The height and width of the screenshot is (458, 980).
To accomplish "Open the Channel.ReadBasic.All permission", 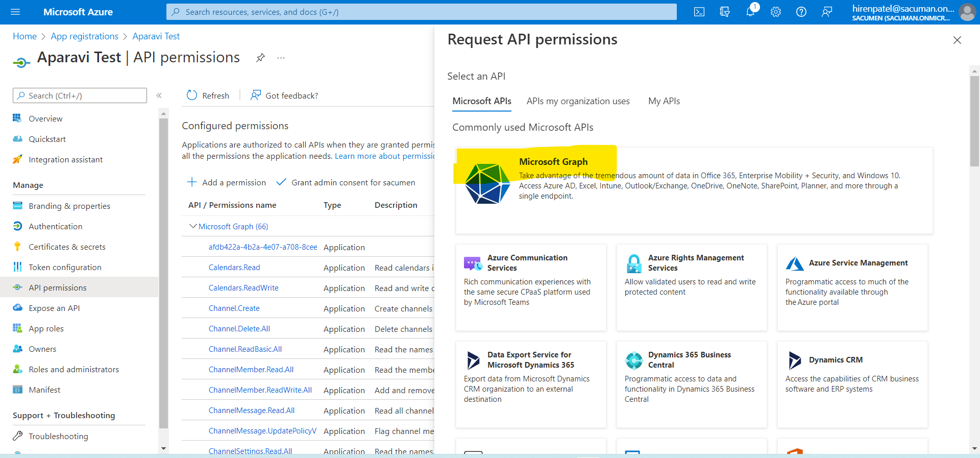I will 245,349.
